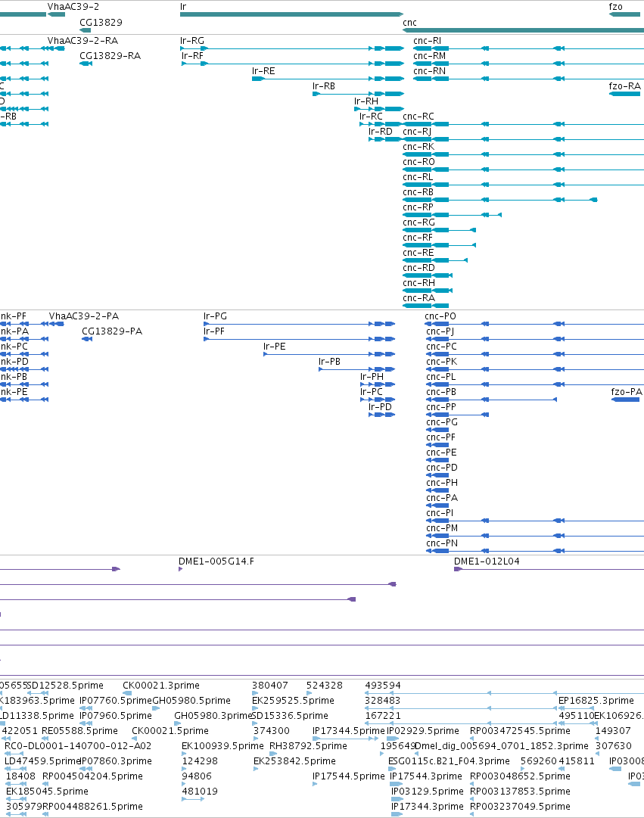Click the DME1-012L04 clone label

click(487, 561)
